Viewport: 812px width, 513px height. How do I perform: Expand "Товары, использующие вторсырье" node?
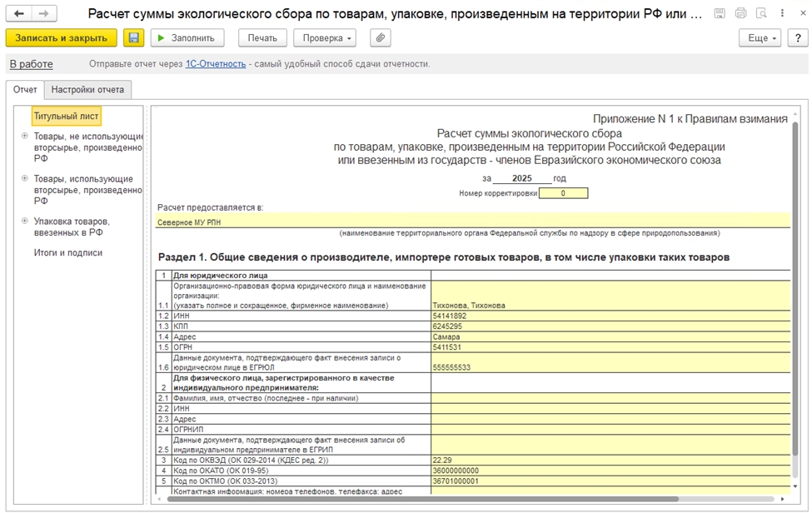(x=24, y=178)
